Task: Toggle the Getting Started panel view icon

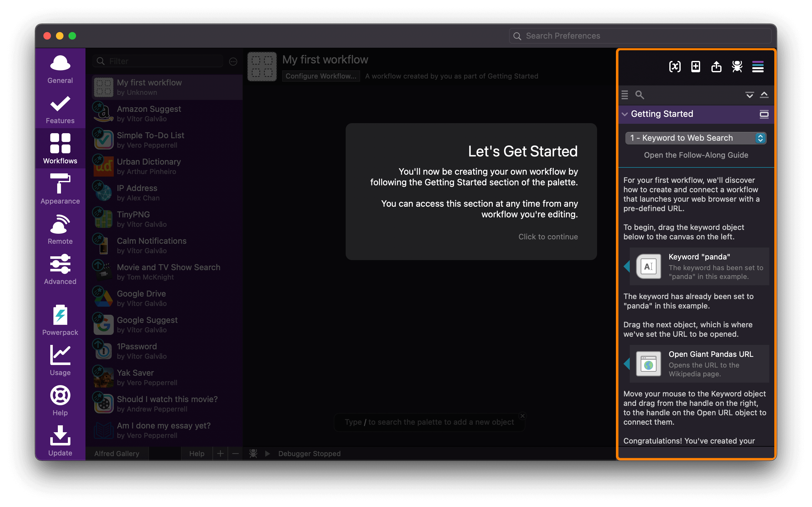Action: point(764,114)
